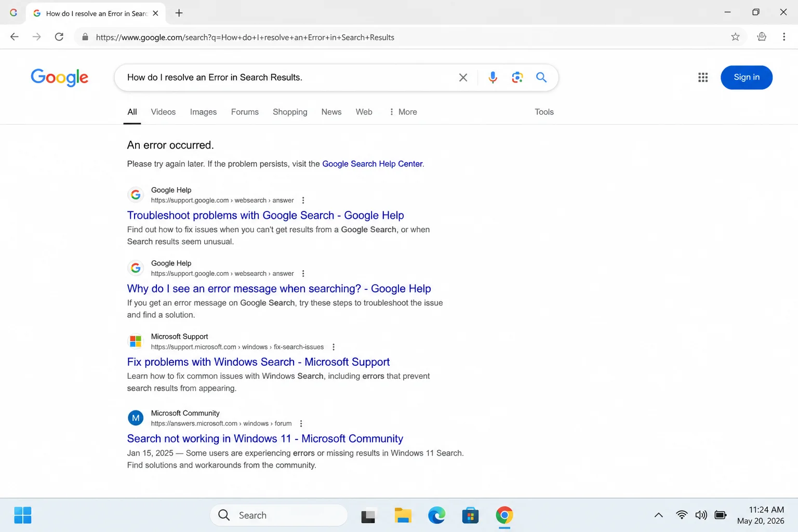Open the Google apps grid

[x=703, y=77]
